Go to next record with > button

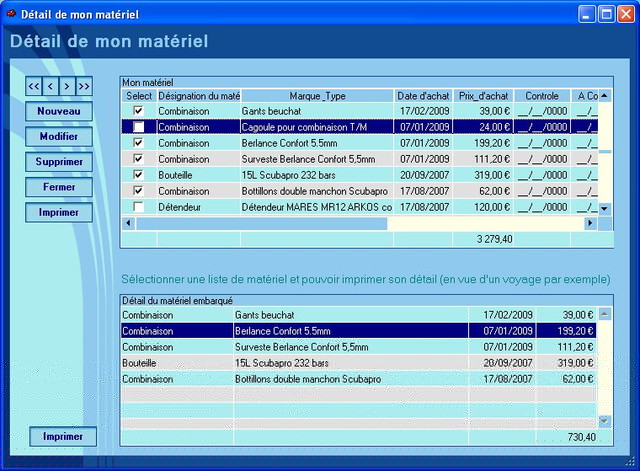click(67, 86)
